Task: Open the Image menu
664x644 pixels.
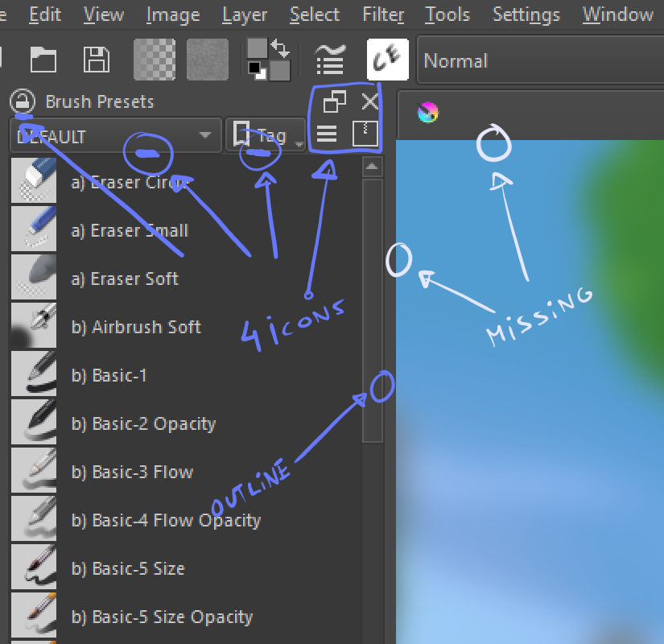Action: pyautogui.click(x=173, y=15)
